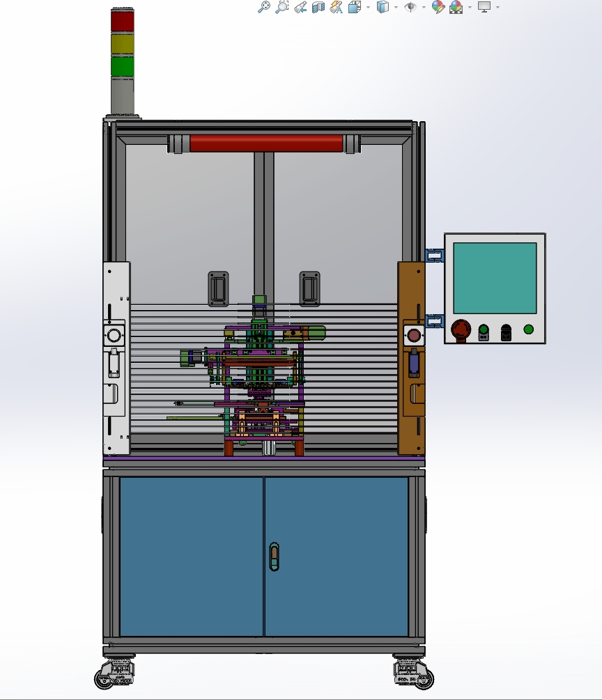Image resolution: width=602 pixels, height=700 pixels.
Task: Select the yellow segment of the signal tower
Action: (123, 44)
